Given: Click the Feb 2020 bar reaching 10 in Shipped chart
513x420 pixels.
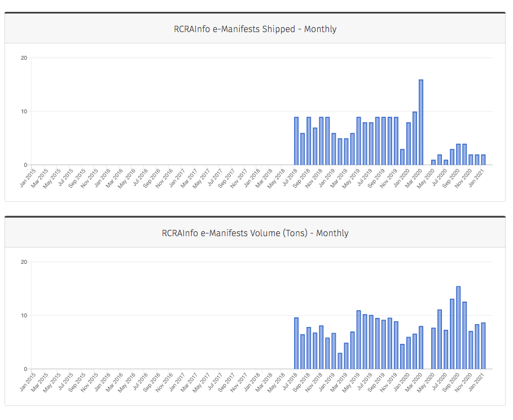Looking at the screenshot, I should (415, 138).
